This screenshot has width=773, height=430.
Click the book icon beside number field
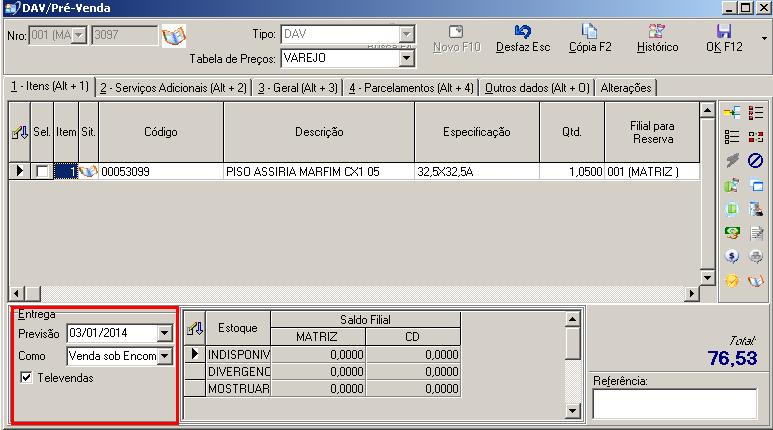coord(174,36)
